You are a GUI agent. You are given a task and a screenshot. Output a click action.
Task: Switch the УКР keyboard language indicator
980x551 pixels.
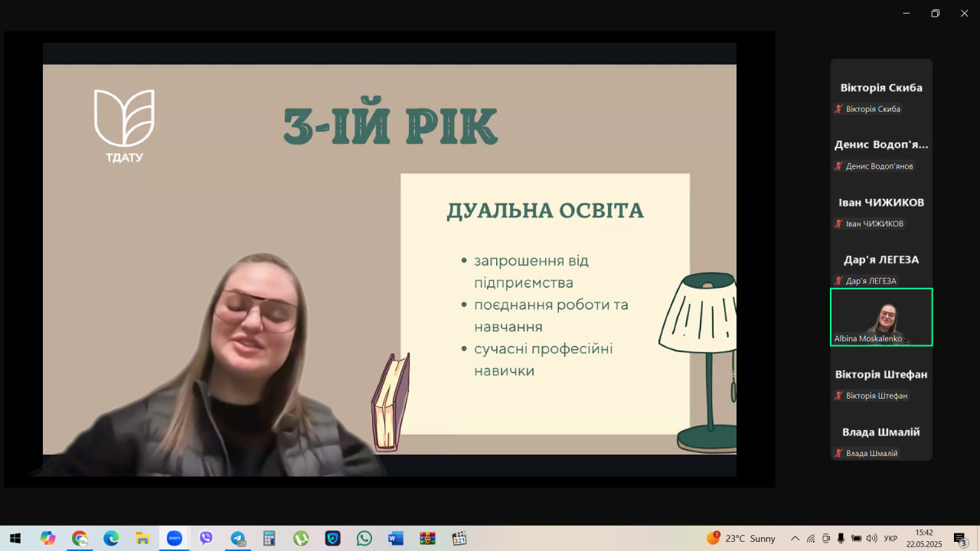[x=890, y=538]
